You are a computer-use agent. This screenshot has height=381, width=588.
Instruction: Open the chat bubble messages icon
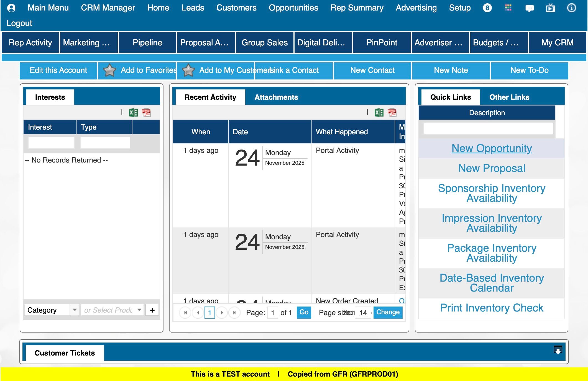coord(529,8)
